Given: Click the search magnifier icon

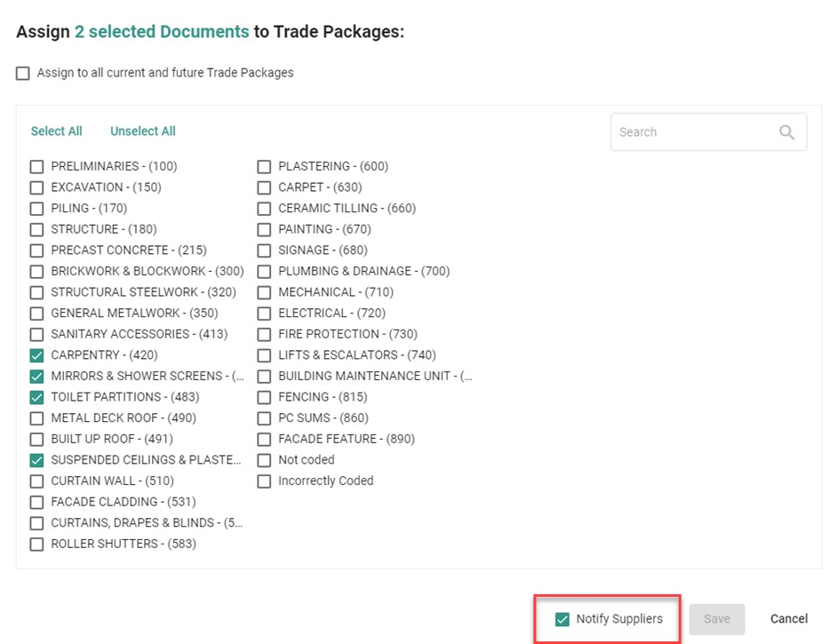Looking at the screenshot, I should click(x=786, y=132).
